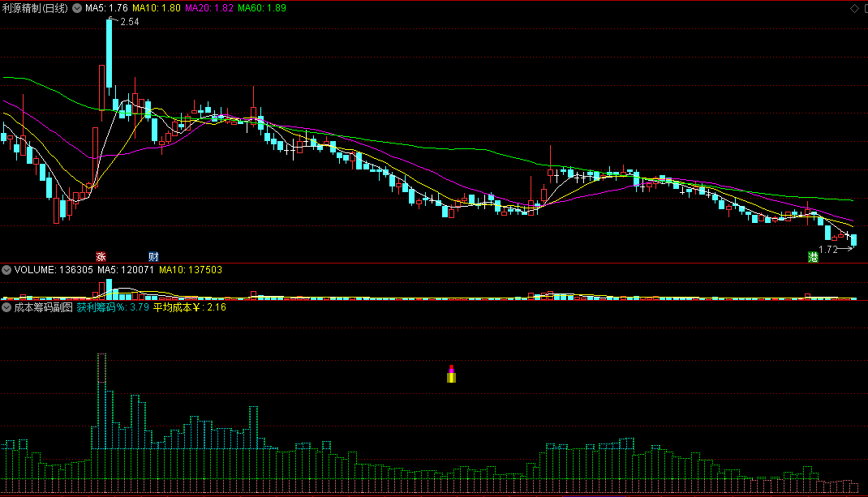The image size is (868, 497).
Task: Open dropdown next to 利源精制(日线) title
Action: coord(77,8)
